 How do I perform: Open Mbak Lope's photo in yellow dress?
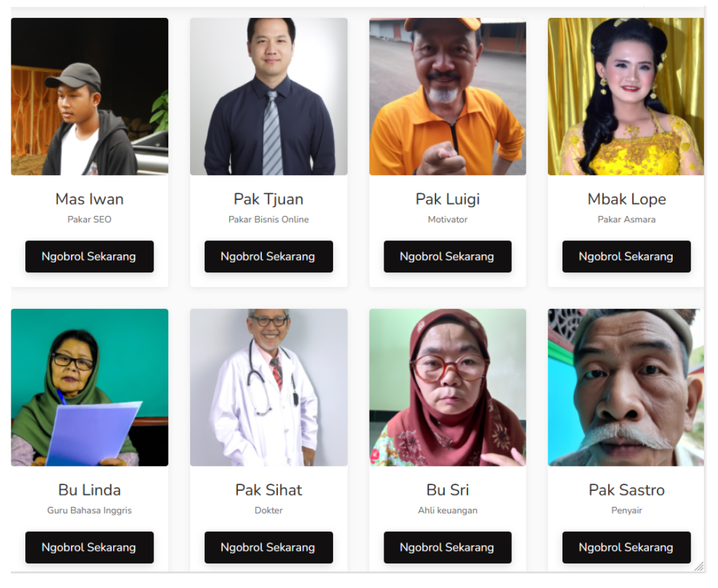[626, 96]
